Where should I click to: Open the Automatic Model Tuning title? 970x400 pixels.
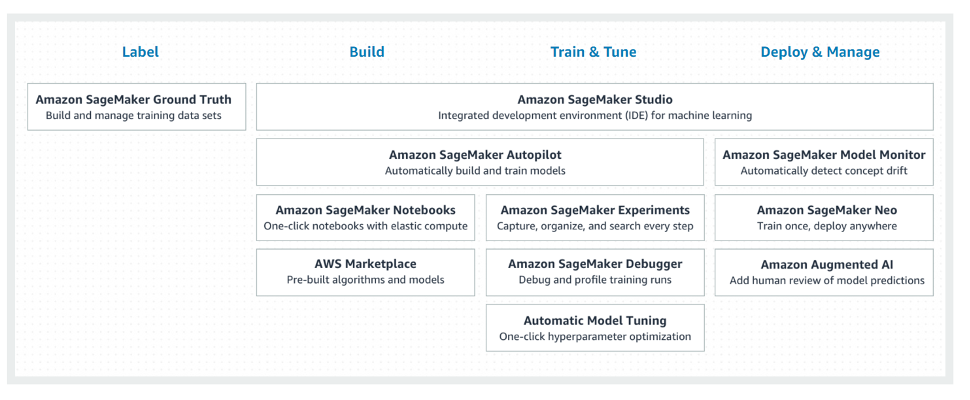[595, 321]
